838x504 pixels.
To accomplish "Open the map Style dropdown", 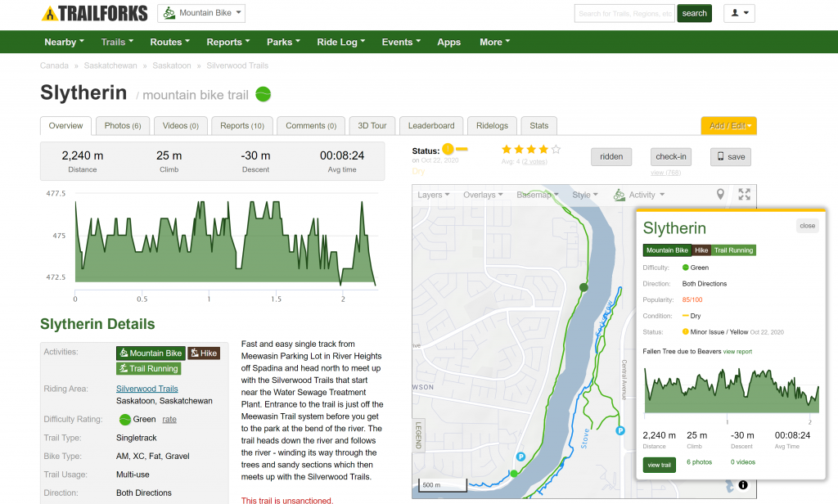I will coord(585,195).
